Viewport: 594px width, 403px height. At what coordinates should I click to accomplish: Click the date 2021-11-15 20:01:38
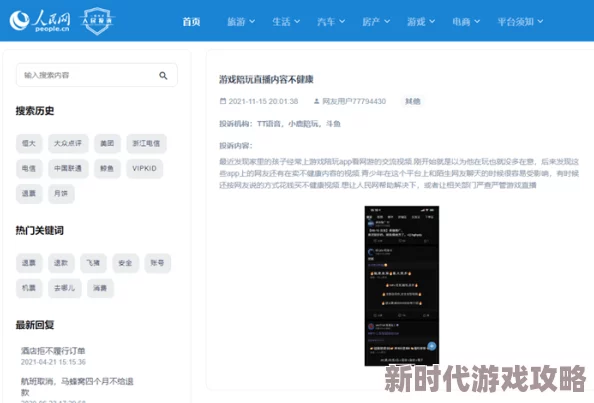pos(263,101)
